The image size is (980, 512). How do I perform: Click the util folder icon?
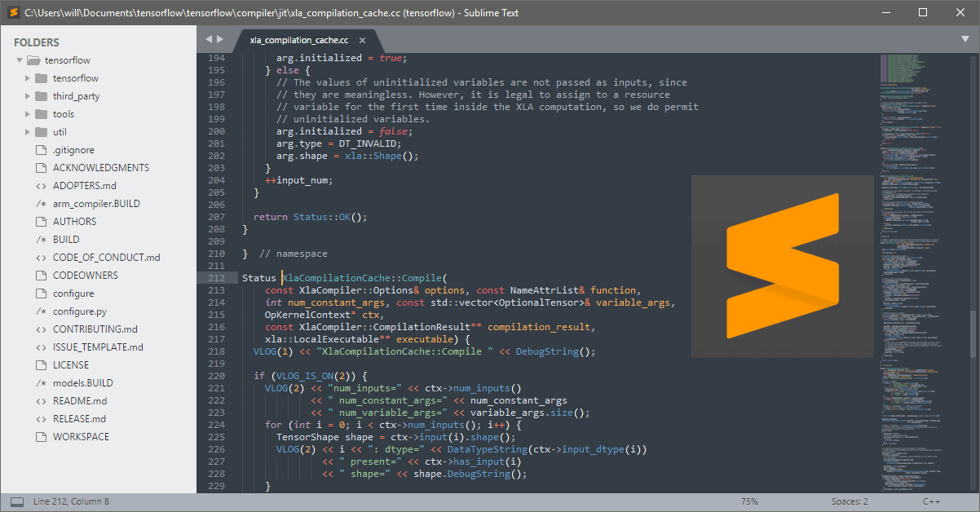click(41, 132)
